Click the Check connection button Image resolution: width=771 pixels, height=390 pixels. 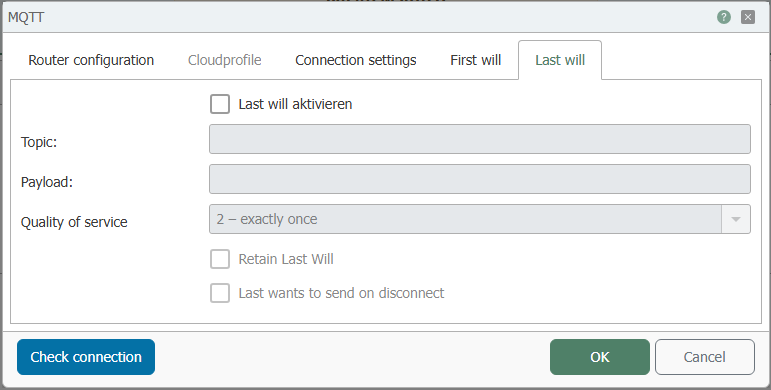[86, 357]
